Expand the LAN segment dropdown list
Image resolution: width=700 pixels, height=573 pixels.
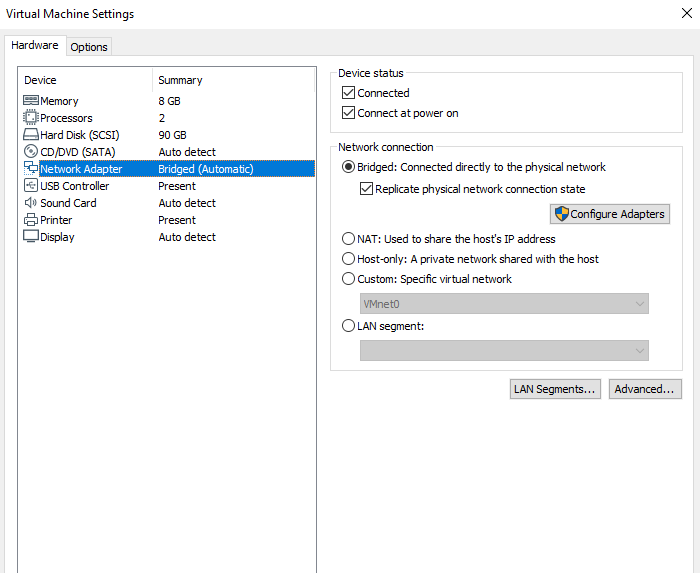click(x=504, y=350)
